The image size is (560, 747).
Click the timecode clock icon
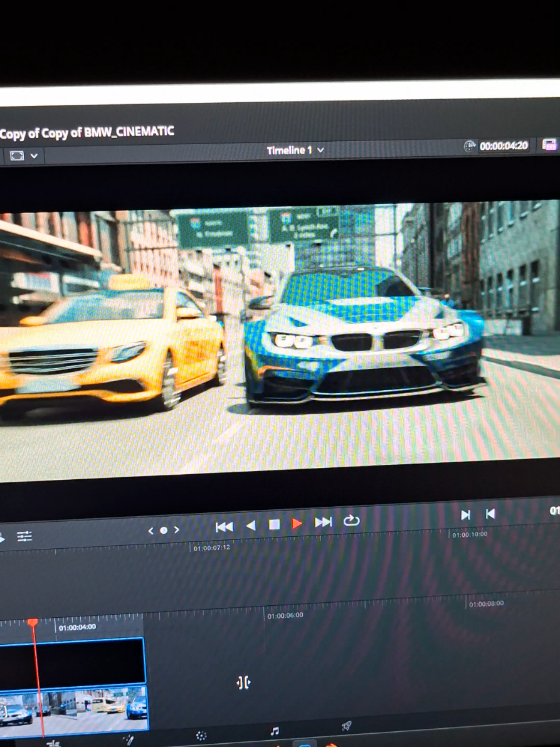pos(470,146)
